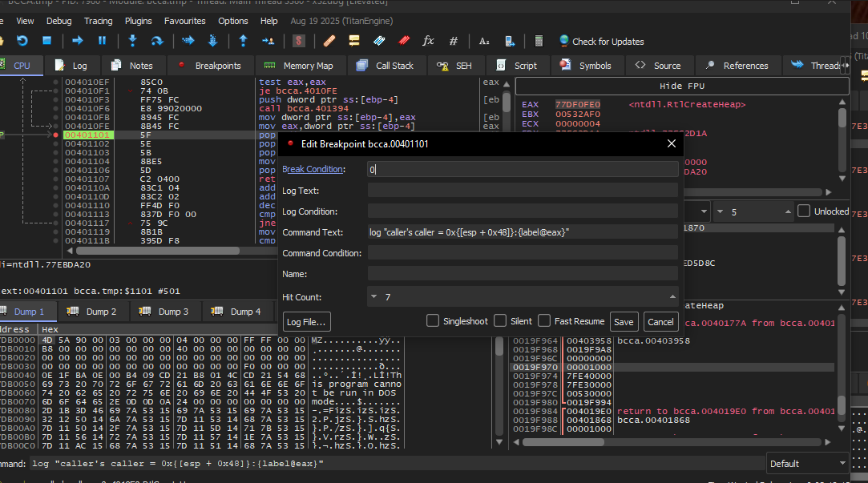The image size is (868, 483).
Task: Increase Hit Count with up arrow
Action: click(x=672, y=297)
